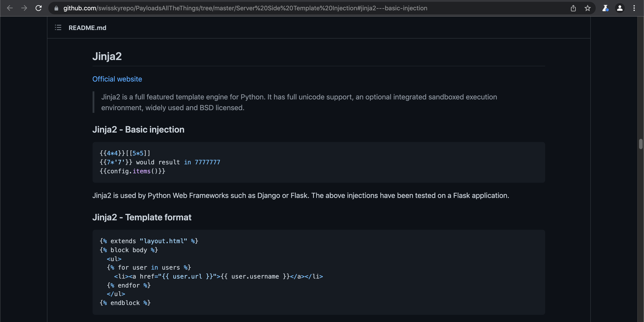The image size is (644, 322).
Task: Bookmark this page with the star
Action: 587,8
